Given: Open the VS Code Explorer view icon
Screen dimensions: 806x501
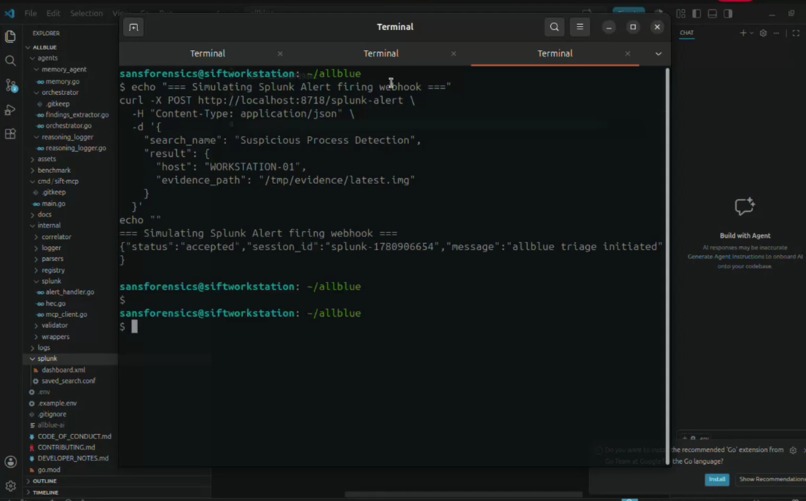Looking at the screenshot, I should pos(10,36).
